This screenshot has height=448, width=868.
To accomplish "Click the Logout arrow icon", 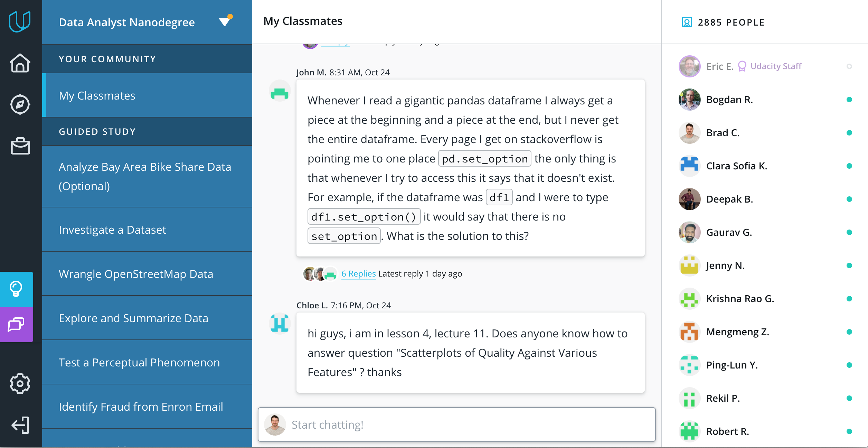I will coord(20,425).
